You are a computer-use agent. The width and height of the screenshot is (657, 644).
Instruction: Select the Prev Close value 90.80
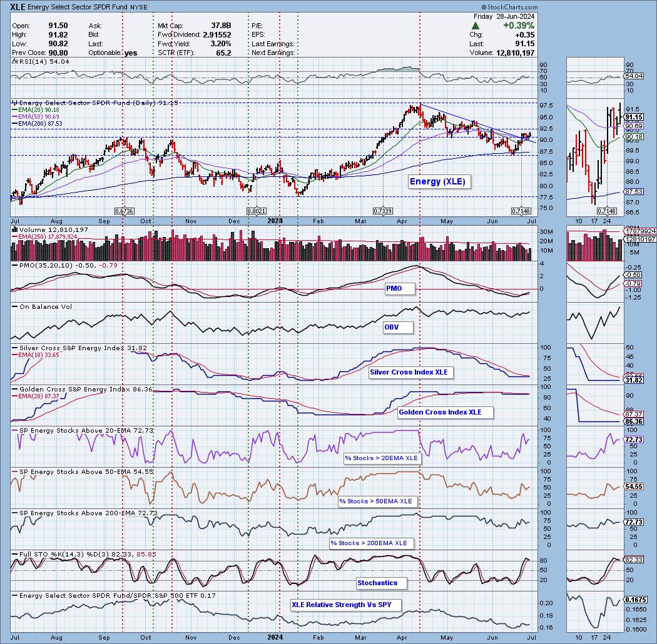(58, 53)
